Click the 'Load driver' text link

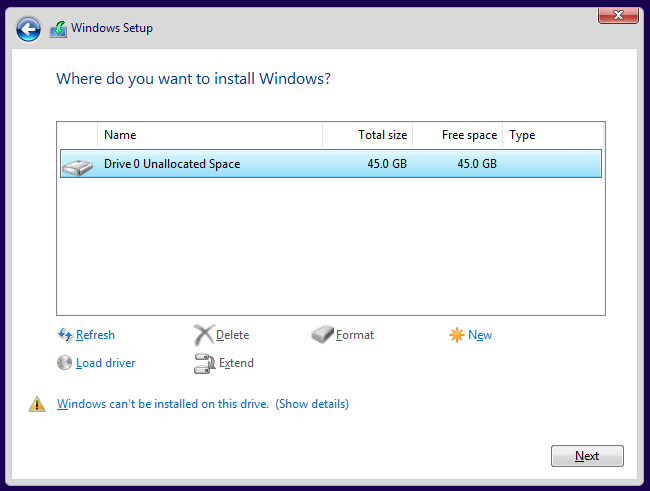(105, 363)
